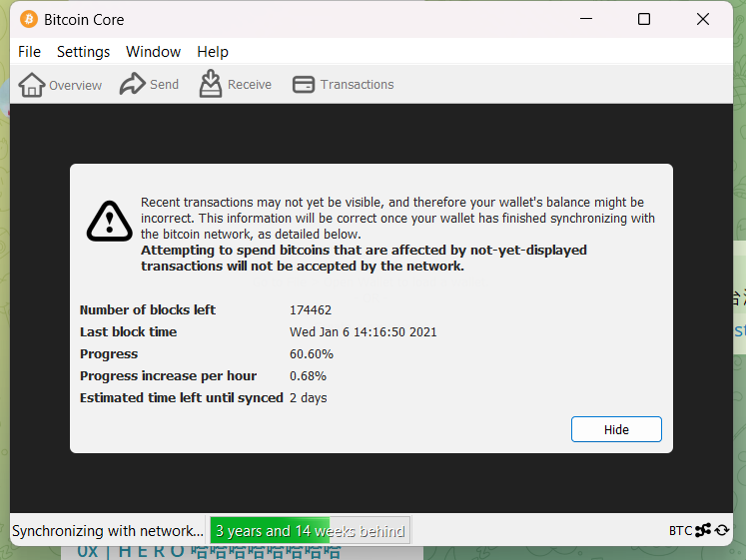This screenshot has width=746, height=560.
Task: Click the Bitcoin Core logo in title bar
Action: [x=29, y=20]
